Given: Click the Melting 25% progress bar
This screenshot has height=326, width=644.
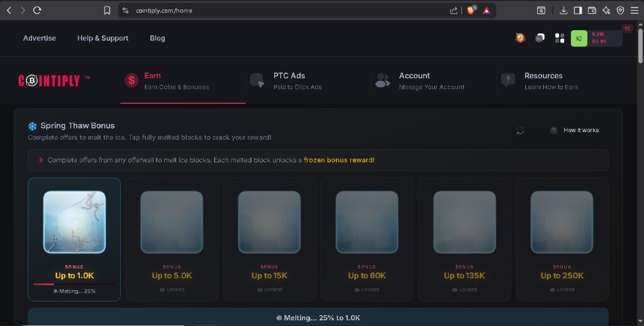Looking at the screenshot, I should [x=74, y=284].
